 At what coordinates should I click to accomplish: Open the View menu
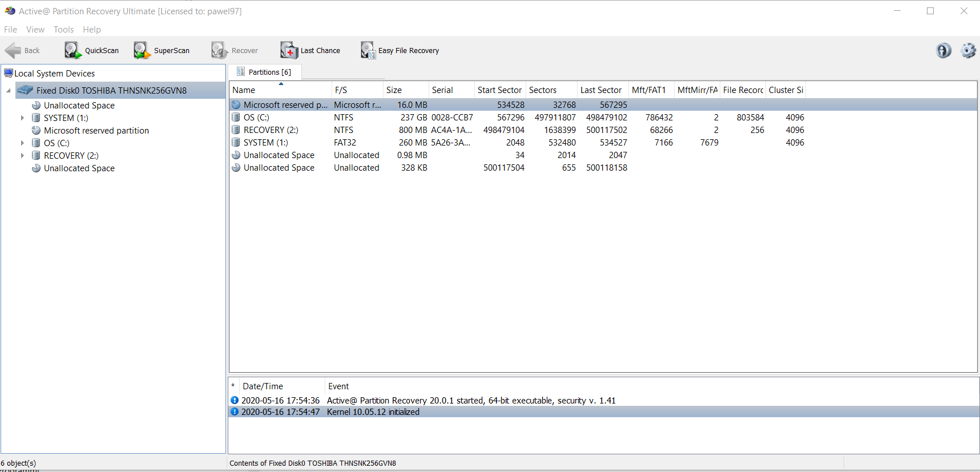tap(35, 30)
